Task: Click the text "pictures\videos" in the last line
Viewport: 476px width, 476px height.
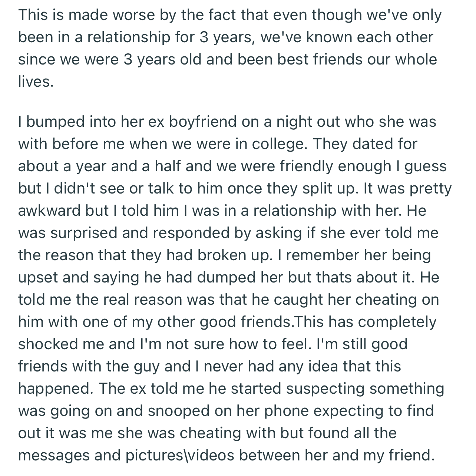Action: coord(180,455)
